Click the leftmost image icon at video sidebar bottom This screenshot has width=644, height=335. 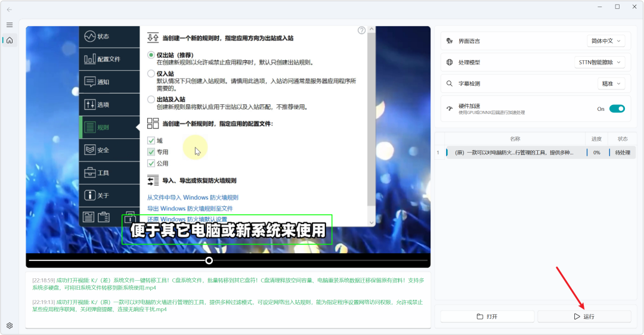coord(88,216)
